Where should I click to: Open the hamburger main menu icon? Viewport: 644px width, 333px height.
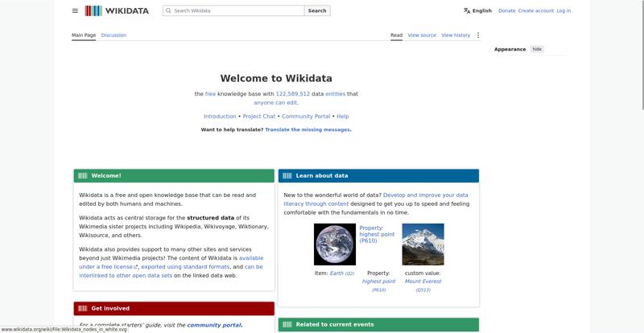coord(75,10)
